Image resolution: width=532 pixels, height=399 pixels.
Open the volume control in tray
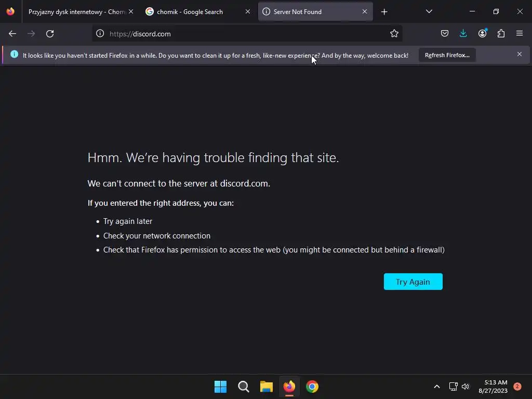coord(465,387)
